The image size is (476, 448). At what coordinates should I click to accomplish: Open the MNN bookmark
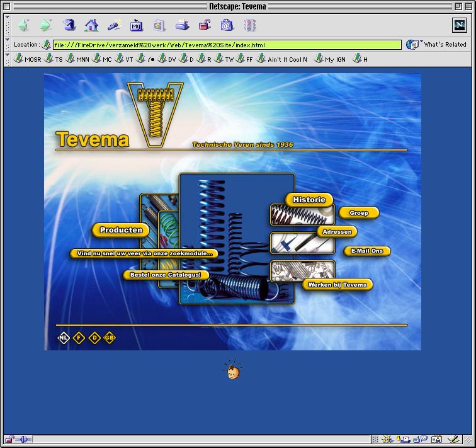pyautogui.click(x=77, y=59)
